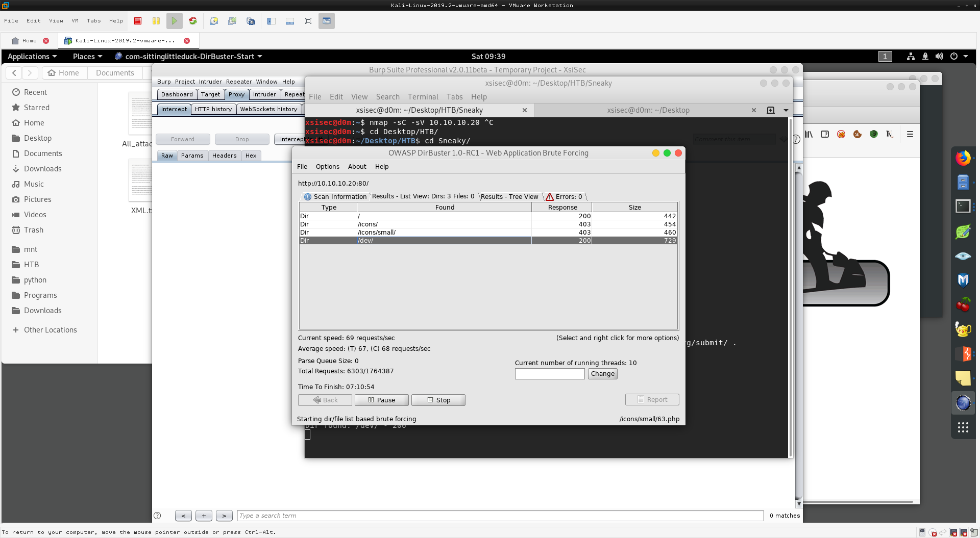Screen dimensions: 980x538
Task: Open Trash in Files sidebar
Action: [34, 230]
